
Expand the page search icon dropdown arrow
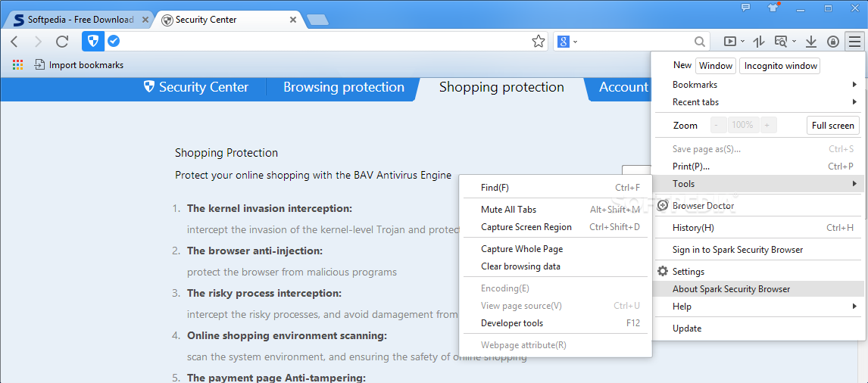point(794,42)
